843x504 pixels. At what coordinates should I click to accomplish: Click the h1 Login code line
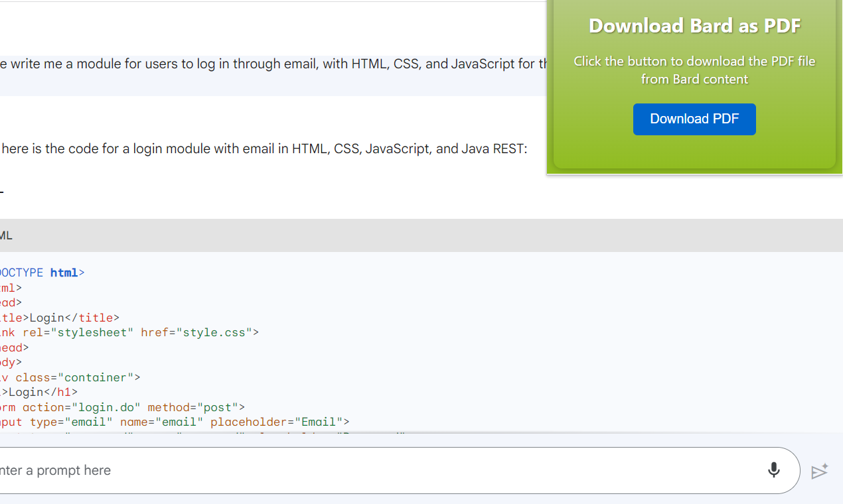tap(38, 392)
